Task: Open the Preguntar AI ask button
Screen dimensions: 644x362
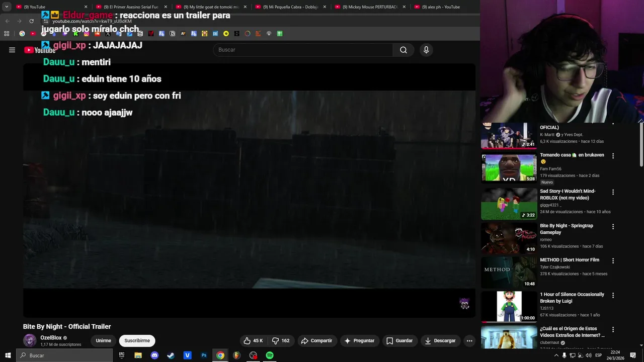Action: 359,340
